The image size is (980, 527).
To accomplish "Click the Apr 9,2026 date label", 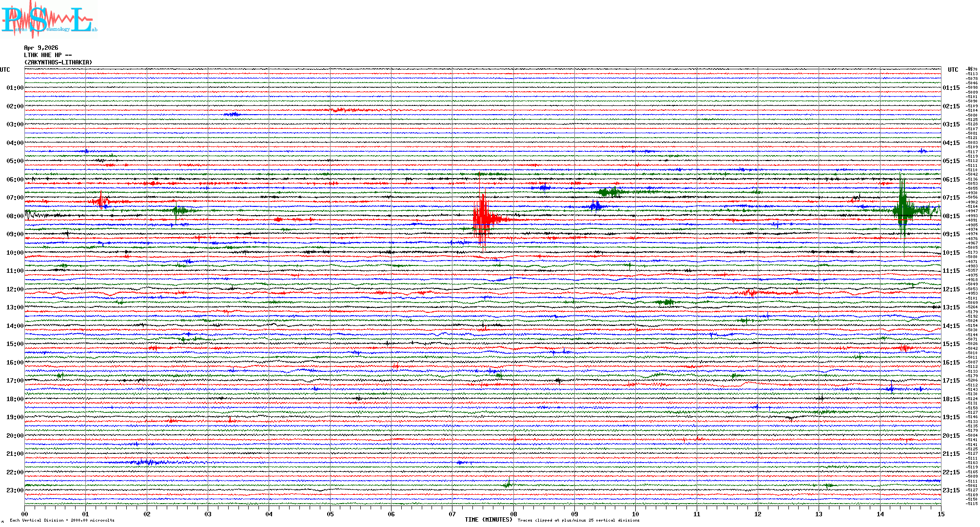I will pyautogui.click(x=41, y=48).
